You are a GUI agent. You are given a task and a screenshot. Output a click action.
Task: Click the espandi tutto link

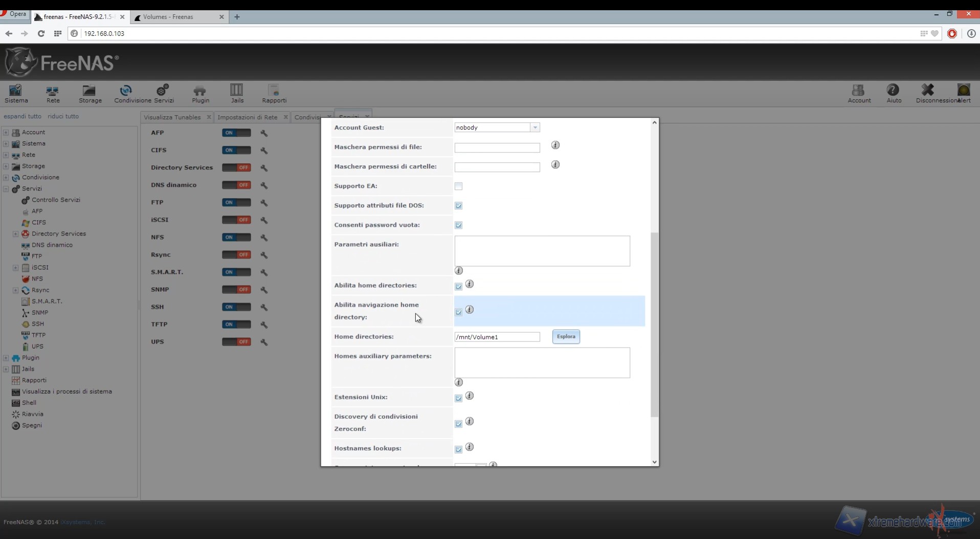pyautogui.click(x=23, y=116)
